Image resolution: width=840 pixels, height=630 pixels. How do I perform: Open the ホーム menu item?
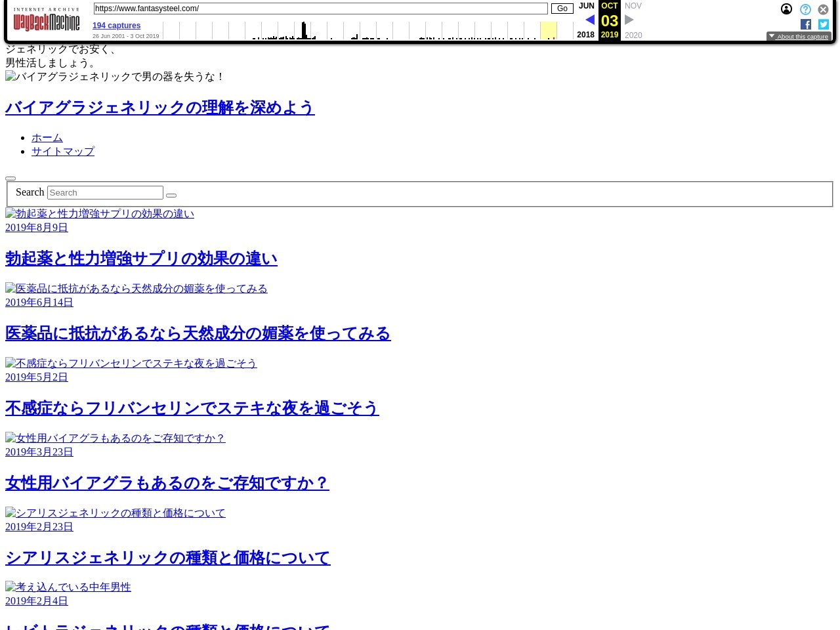click(47, 138)
